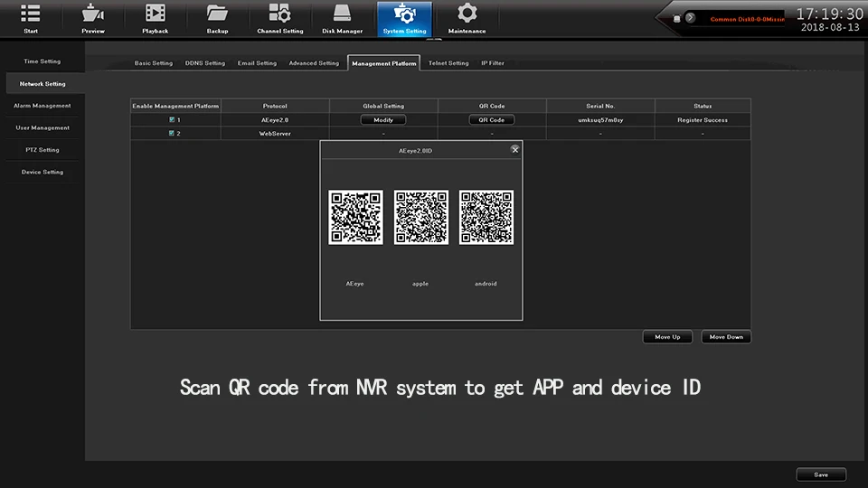868x488 pixels.
Task: Switch to IP Filter tab
Action: 493,63
